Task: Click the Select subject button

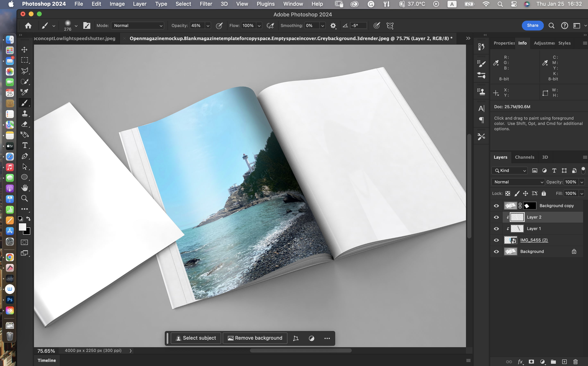Action: 196,338
